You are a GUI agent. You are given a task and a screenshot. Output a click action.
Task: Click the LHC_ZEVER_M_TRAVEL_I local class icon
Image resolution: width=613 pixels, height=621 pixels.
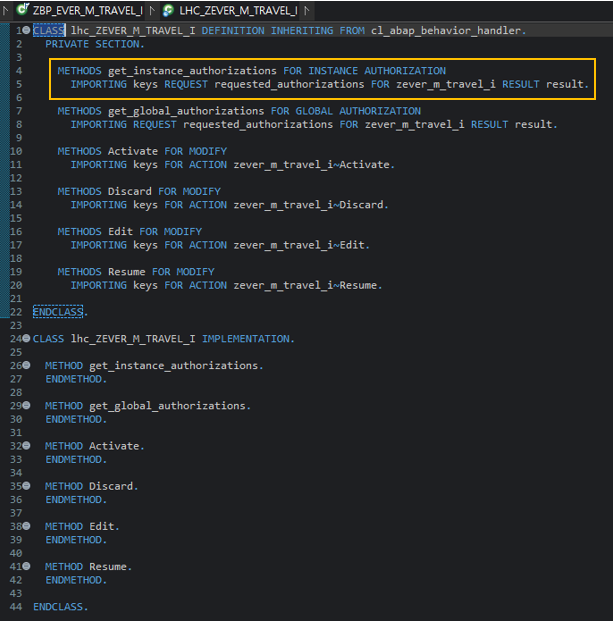(168, 11)
